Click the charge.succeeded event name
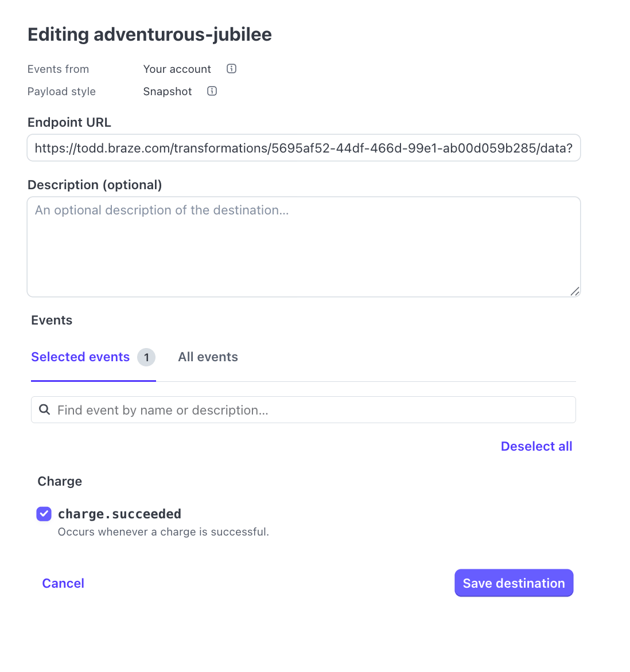Viewport: 630px width, 672px height. pos(119,514)
